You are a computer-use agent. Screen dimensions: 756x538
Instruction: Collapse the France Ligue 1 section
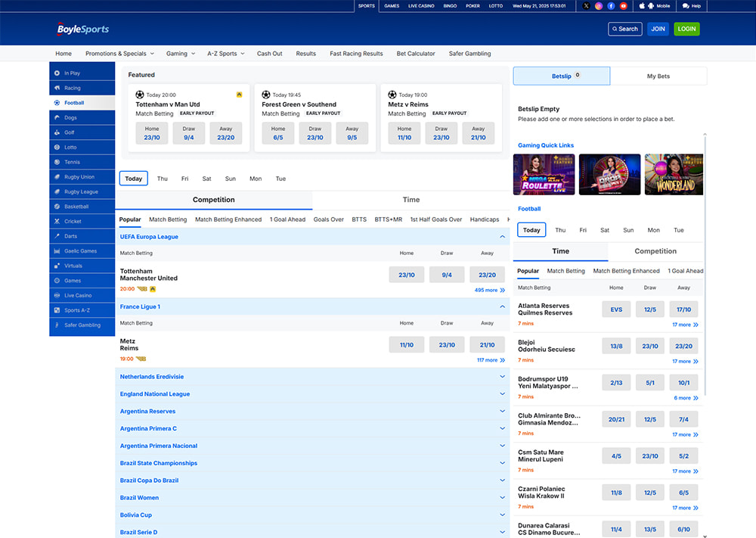pyautogui.click(x=503, y=307)
